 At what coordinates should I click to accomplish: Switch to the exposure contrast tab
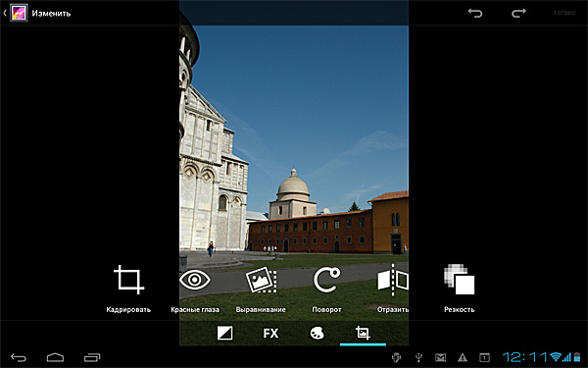pyautogui.click(x=224, y=333)
